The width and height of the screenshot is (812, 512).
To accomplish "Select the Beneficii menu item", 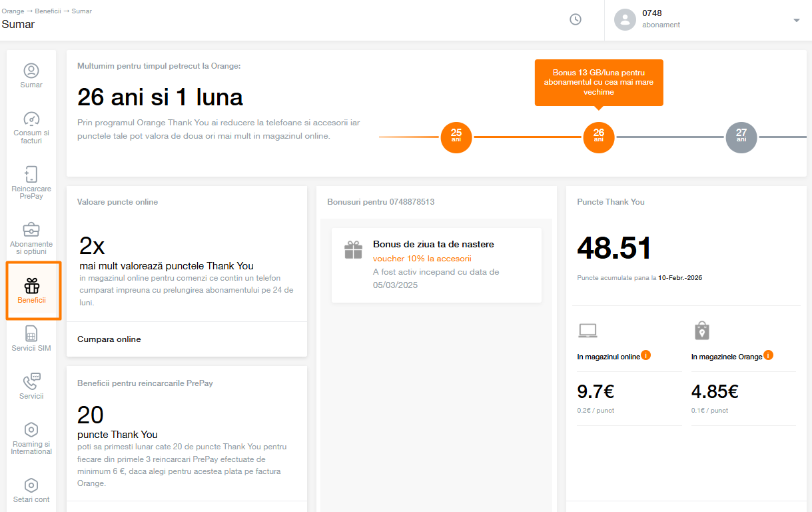I will 33,291.
